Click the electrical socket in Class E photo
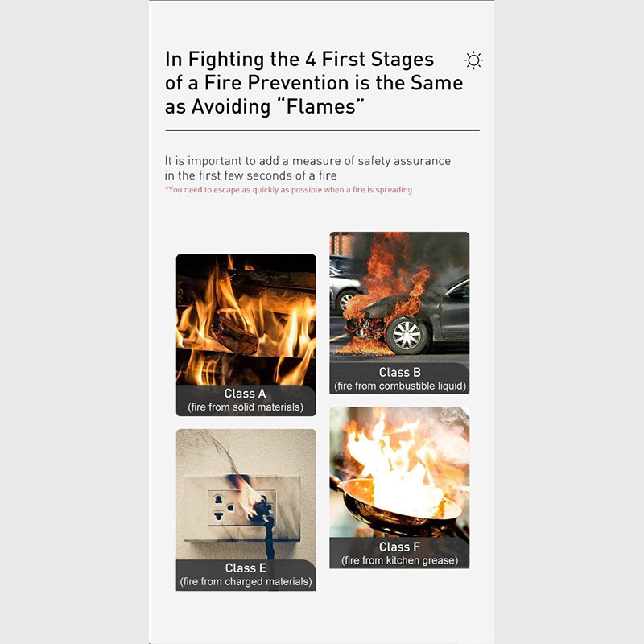This screenshot has height=644, width=644. point(242,508)
